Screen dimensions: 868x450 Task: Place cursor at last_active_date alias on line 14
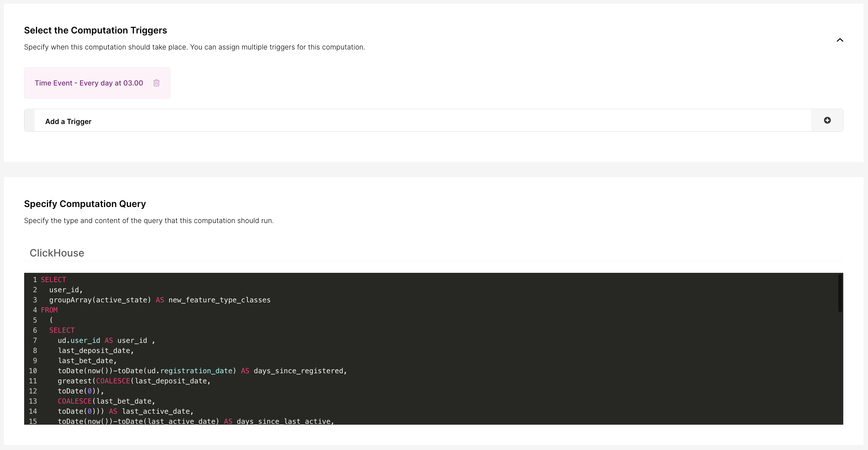coord(156,411)
